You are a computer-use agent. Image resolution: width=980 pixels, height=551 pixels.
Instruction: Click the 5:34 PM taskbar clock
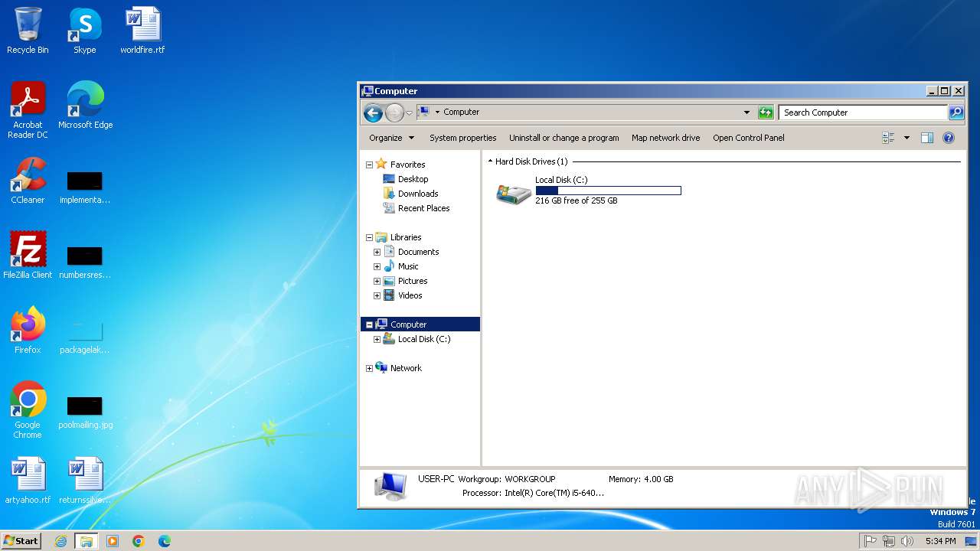[940, 541]
